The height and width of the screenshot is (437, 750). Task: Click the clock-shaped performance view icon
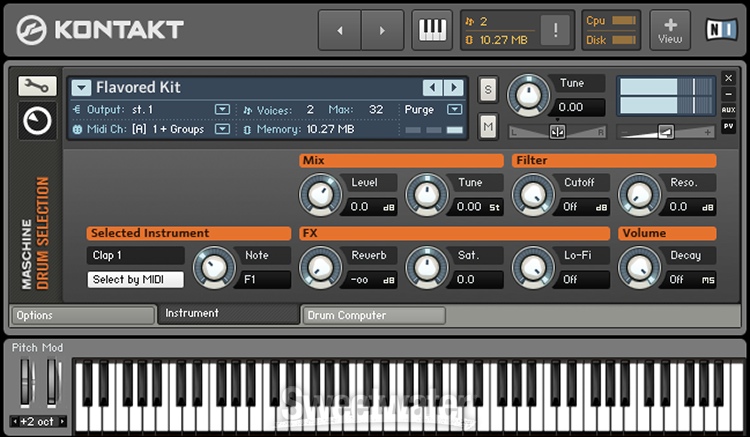pyautogui.click(x=37, y=120)
